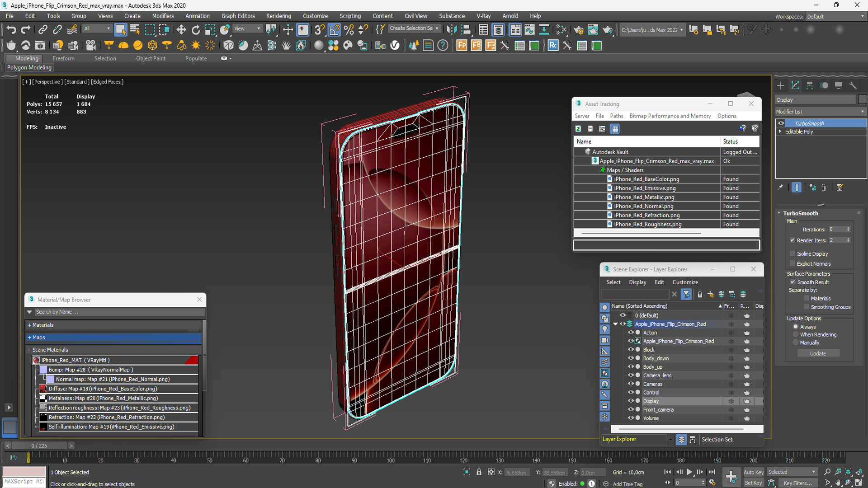868x488 pixels.
Task: Select the Select Object tool
Action: click(120, 30)
